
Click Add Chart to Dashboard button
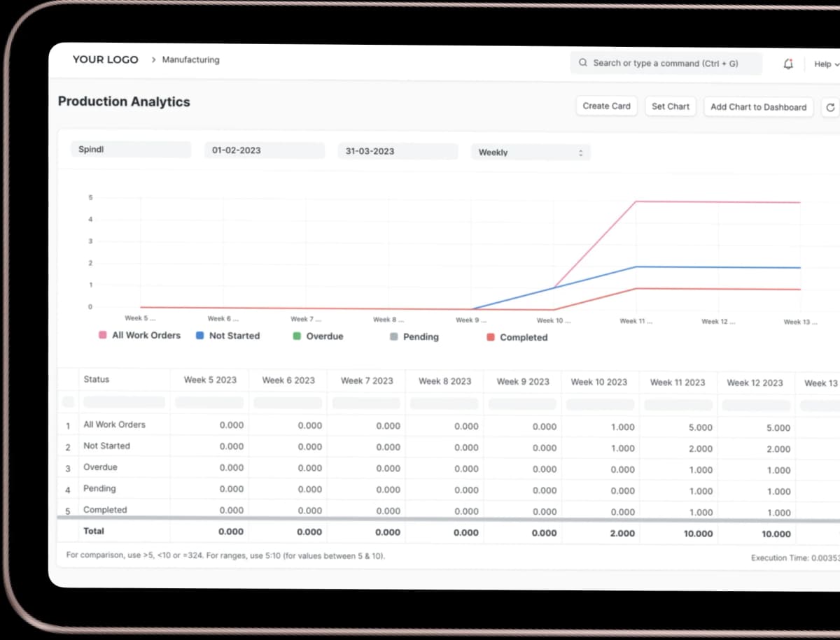758,107
